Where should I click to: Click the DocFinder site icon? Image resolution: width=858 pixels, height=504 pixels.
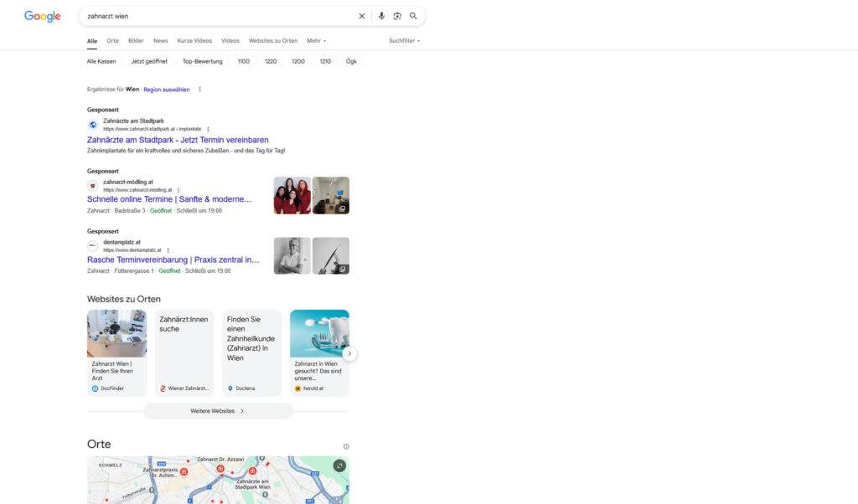coord(96,388)
